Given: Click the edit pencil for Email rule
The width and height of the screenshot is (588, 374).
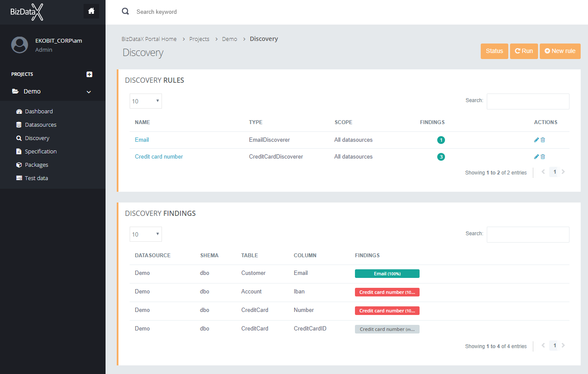Looking at the screenshot, I should click(536, 140).
